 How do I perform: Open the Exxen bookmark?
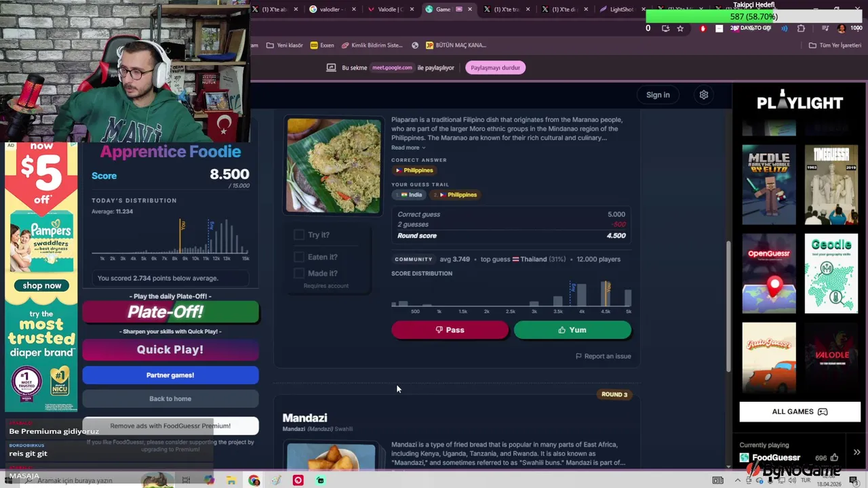pyautogui.click(x=322, y=45)
